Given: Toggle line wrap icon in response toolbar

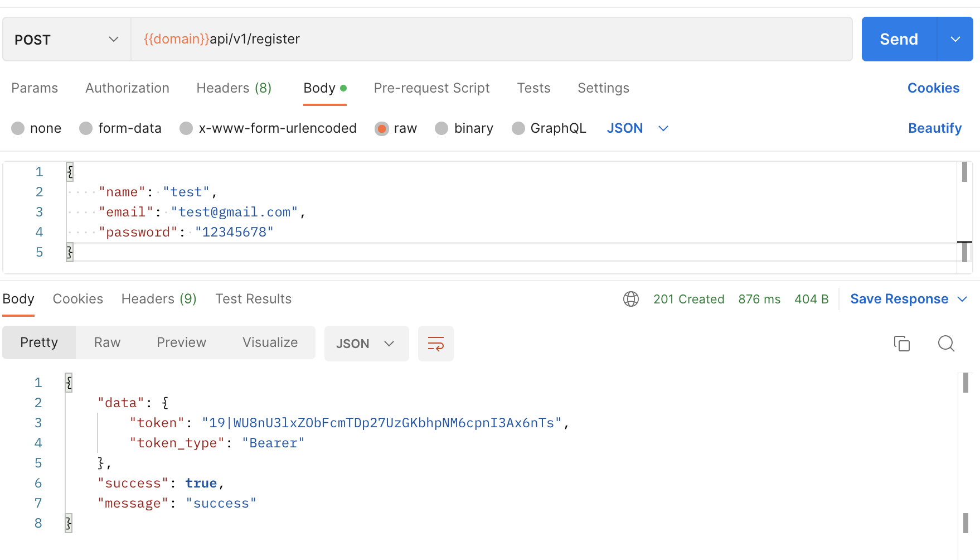Looking at the screenshot, I should (435, 344).
